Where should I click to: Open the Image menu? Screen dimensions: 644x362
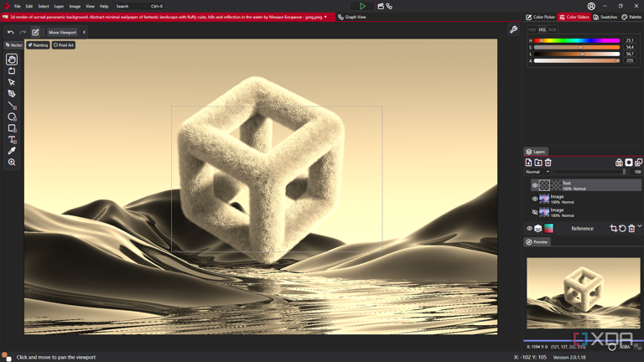coord(75,6)
